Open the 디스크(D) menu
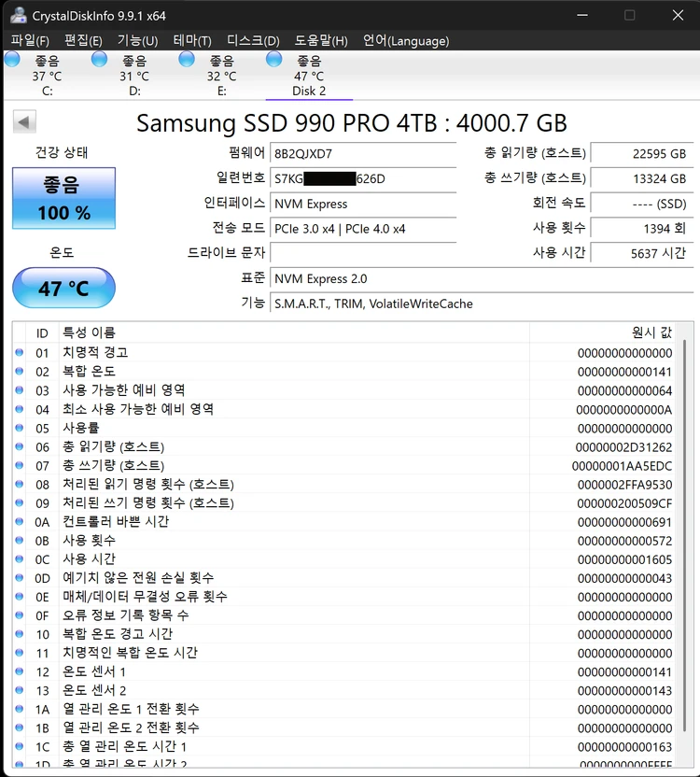 click(253, 40)
